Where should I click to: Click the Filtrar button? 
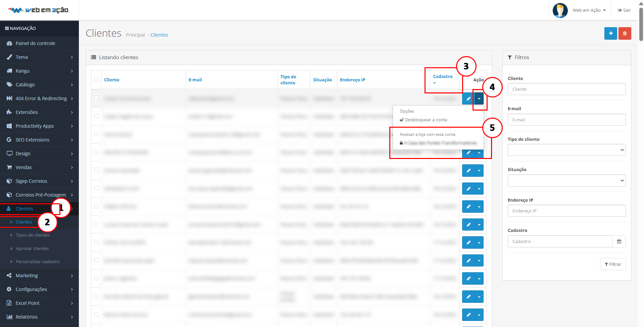[613, 264]
